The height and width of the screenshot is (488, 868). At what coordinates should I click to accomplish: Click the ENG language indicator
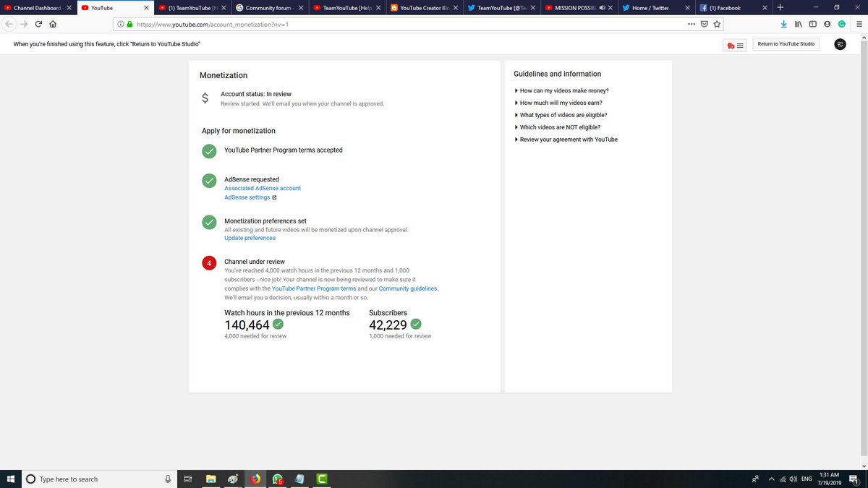(x=807, y=479)
